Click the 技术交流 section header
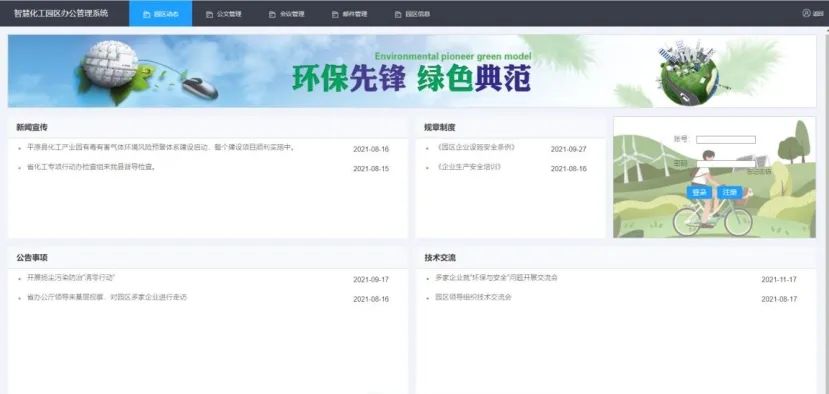 440,258
